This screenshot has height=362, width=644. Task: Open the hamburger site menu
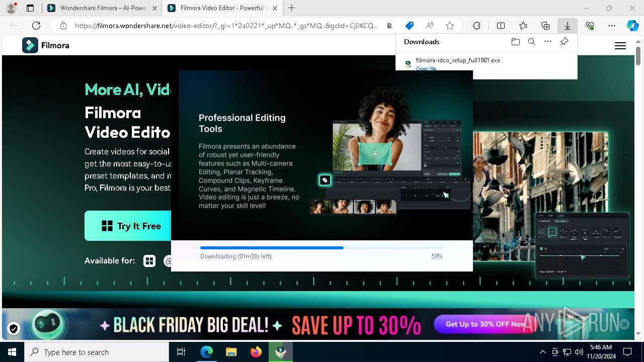(620, 46)
